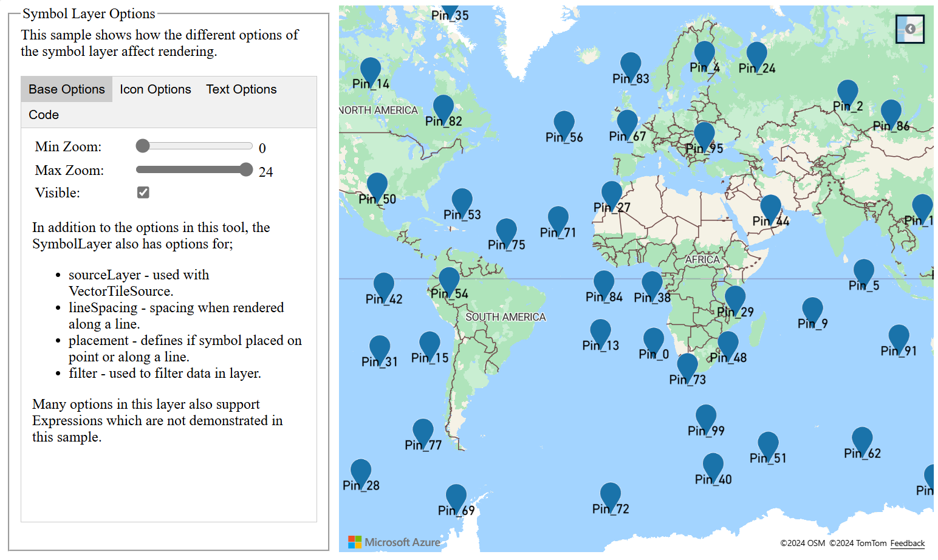
Task: Select the Pin_5 marker in the Indian Ocean
Action: tap(863, 270)
